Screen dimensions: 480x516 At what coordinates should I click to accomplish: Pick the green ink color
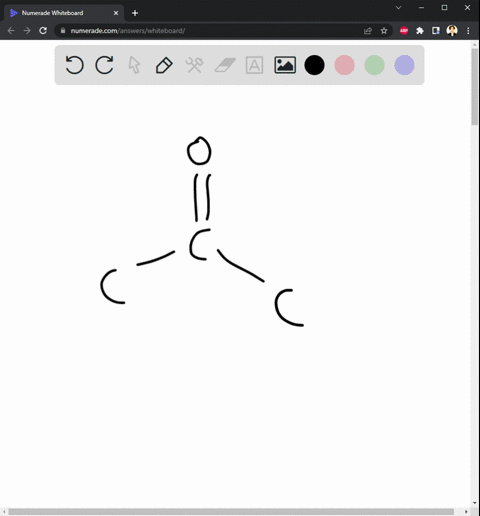point(374,65)
